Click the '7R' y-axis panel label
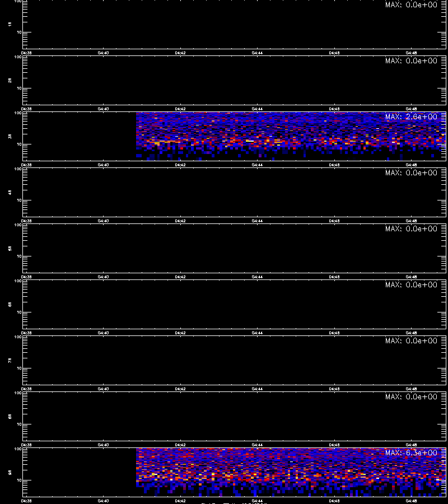Screen dimensions: 448x504 click(x=10, y=360)
